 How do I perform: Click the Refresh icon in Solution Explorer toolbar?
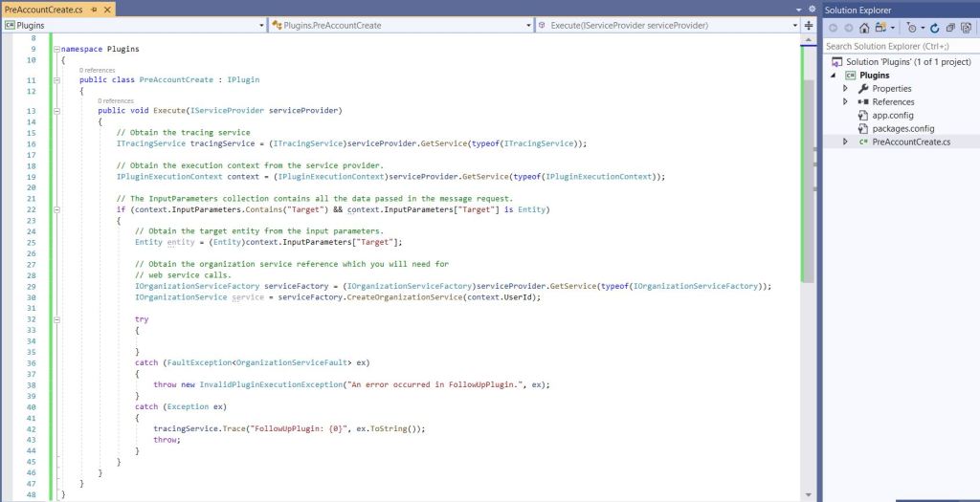pyautogui.click(x=935, y=28)
